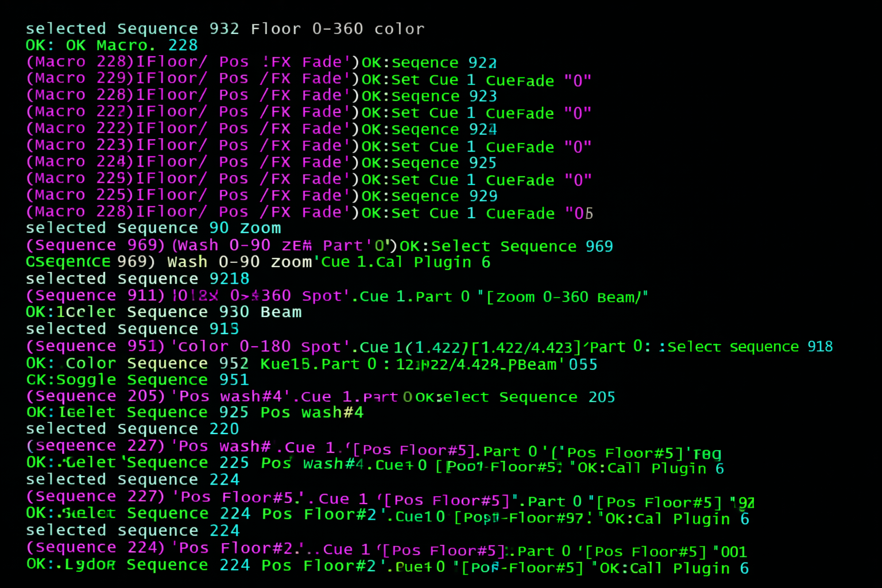Click the 'selected Sequence 9218' line
882x588 pixels.
pyautogui.click(x=138, y=278)
